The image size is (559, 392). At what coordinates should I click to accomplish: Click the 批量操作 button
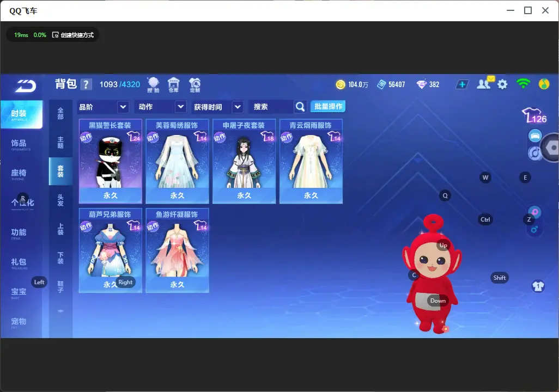[328, 106]
